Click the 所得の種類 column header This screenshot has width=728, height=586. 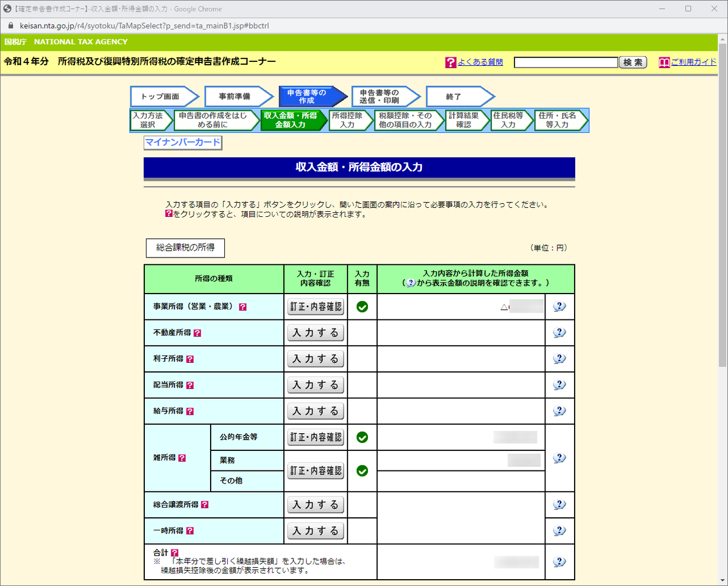coord(214,279)
